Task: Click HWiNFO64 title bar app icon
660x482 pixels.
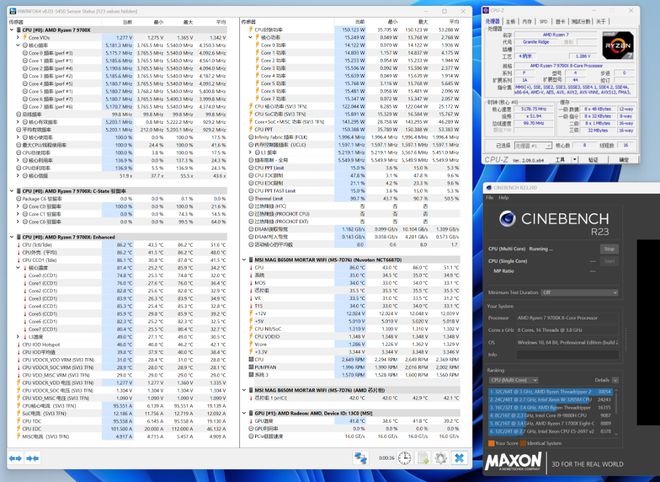Action: coord(13,11)
